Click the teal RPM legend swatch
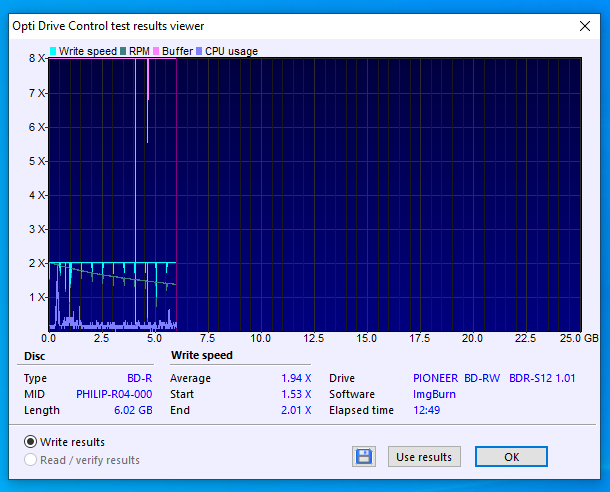Image resolution: width=610 pixels, height=492 pixels. (x=123, y=51)
